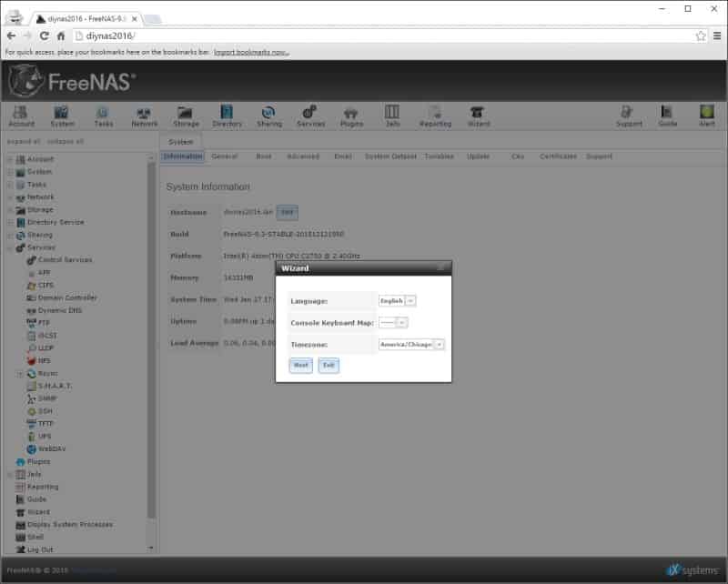Expand the Jails tree node
This screenshot has height=584, width=728.
10,475
